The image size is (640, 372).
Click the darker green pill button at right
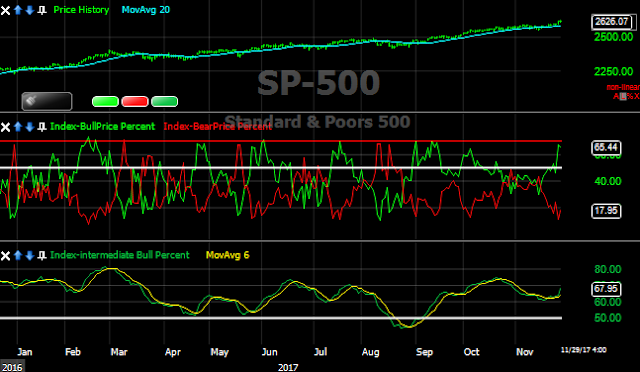pos(164,101)
